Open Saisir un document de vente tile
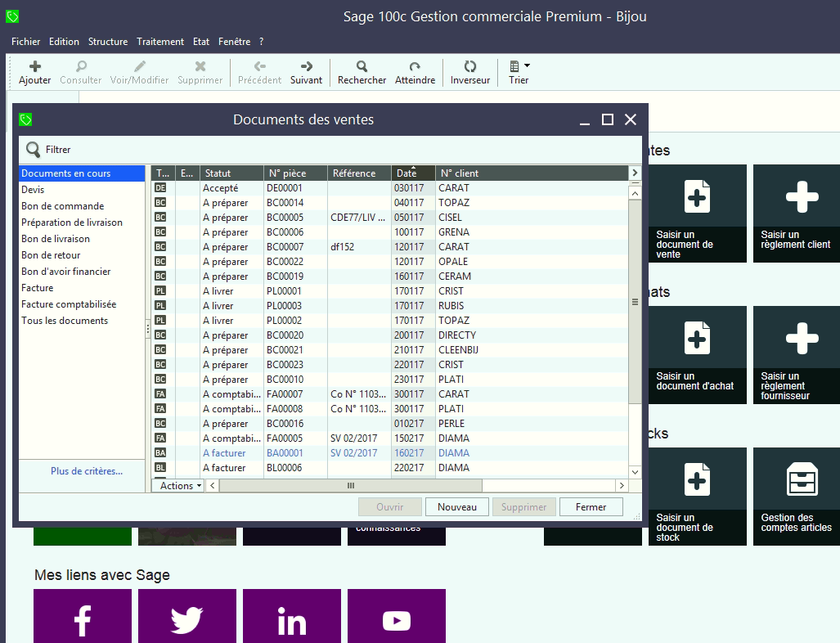 click(x=696, y=214)
